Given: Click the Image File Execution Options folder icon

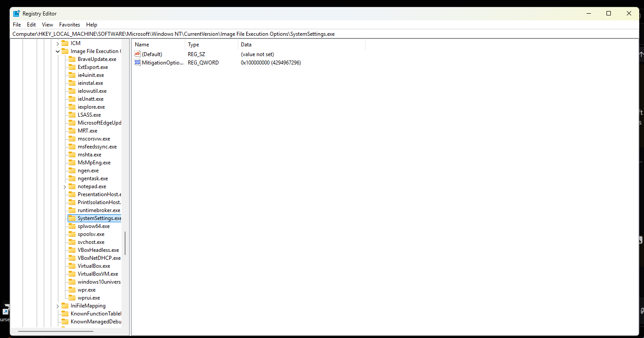Looking at the screenshot, I should pos(65,51).
